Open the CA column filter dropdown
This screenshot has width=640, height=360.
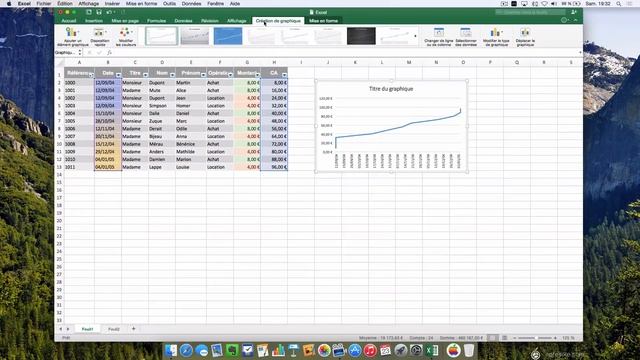tap(284, 75)
